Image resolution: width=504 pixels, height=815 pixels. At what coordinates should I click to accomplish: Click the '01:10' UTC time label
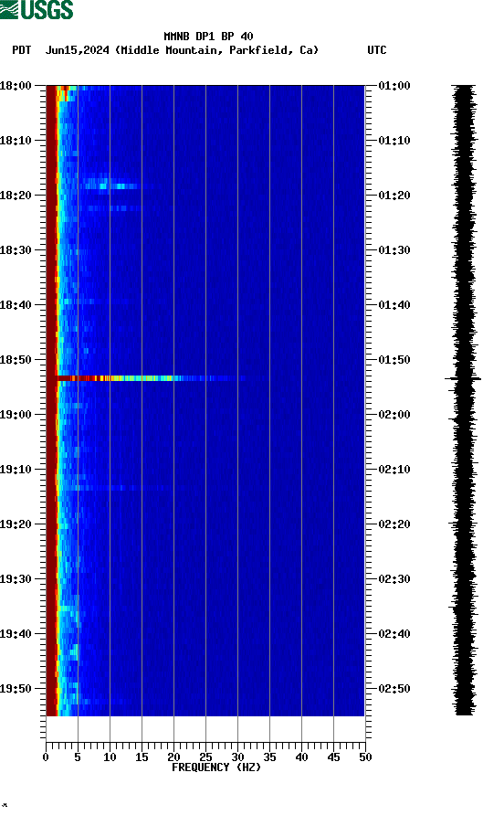(x=394, y=141)
